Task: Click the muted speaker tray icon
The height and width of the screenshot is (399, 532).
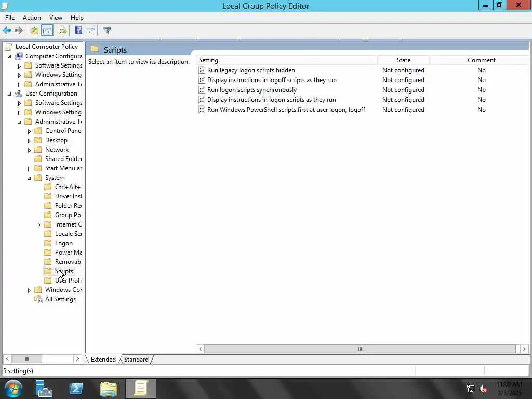Action: point(483,389)
